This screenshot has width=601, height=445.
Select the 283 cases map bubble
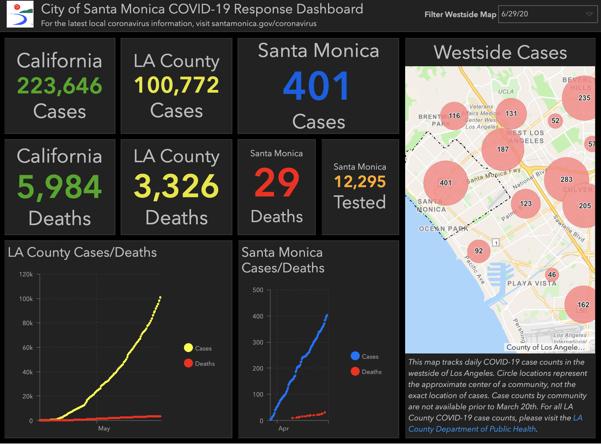pos(566,180)
